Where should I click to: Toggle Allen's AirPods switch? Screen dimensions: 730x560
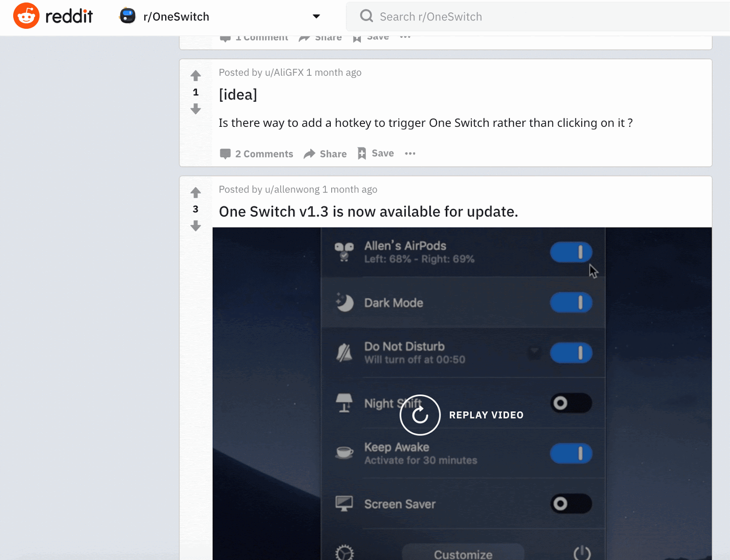pyautogui.click(x=571, y=252)
